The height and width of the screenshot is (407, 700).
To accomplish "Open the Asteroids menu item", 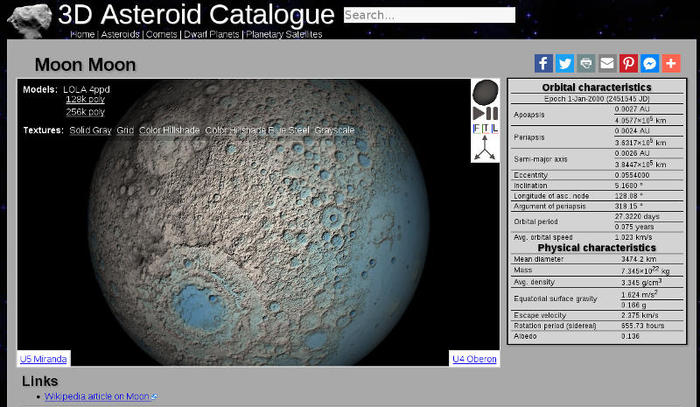I will (121, 34).
